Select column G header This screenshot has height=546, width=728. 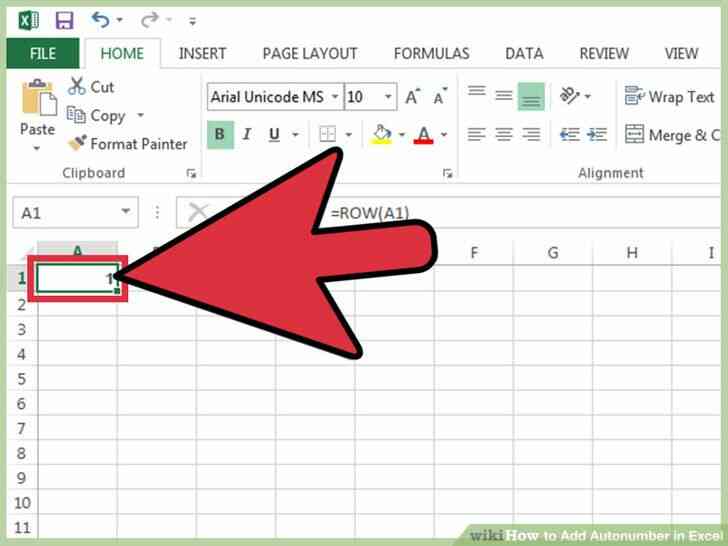(x=553, y=253)
